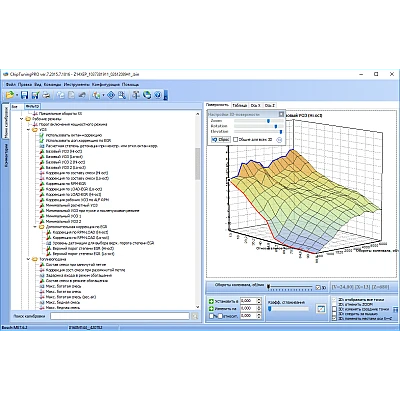Click the УОЗ folder icon in tree
Viewport: 400px width, 400px height.
[x=35, y=130]
